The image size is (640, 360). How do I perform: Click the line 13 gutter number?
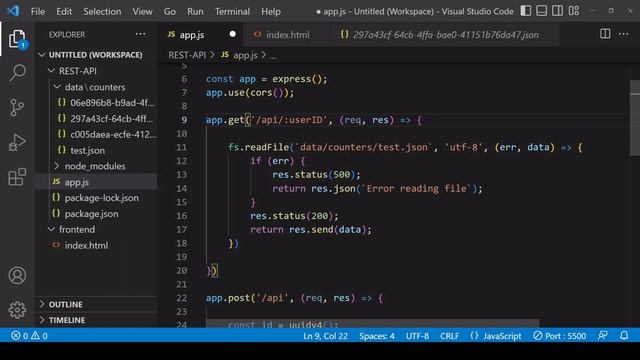tap(182, 175)
